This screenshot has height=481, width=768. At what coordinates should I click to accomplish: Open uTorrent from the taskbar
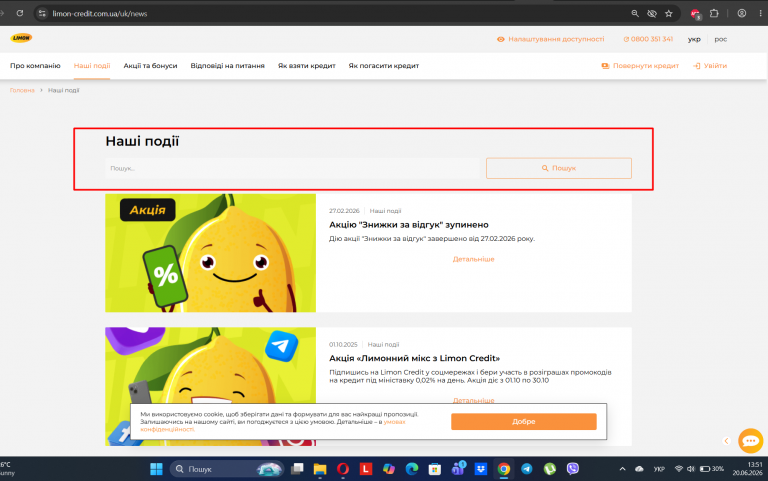tap(550, 469)
